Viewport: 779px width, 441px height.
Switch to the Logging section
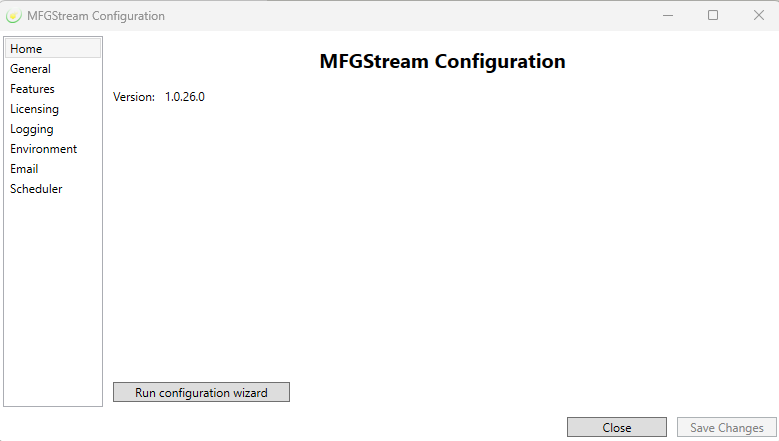(x=32, y=129)
